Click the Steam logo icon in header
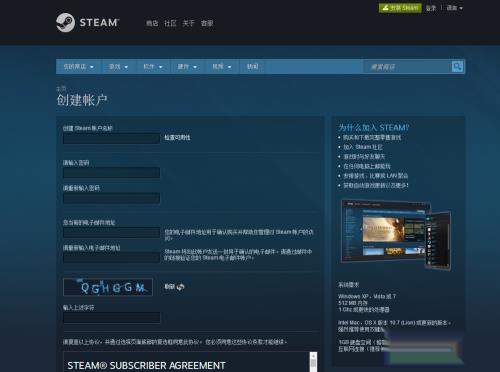500x372 pixels. click(x=65, y=22)
